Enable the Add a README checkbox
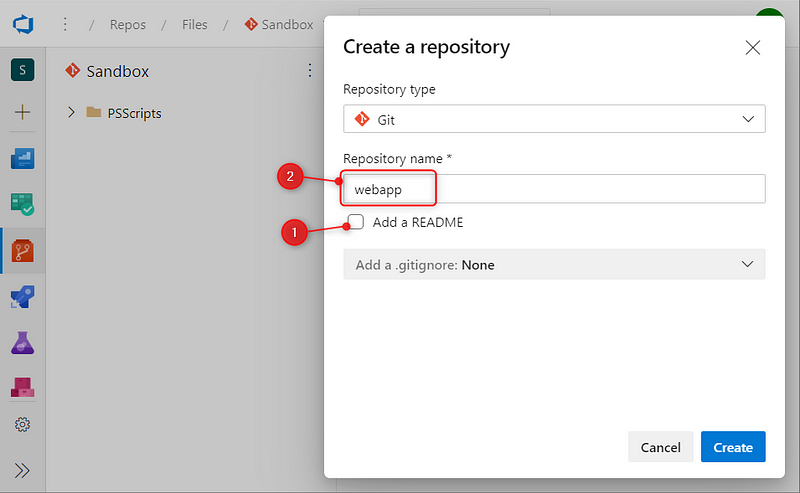The image size is (800, 493). click(356, 222)
